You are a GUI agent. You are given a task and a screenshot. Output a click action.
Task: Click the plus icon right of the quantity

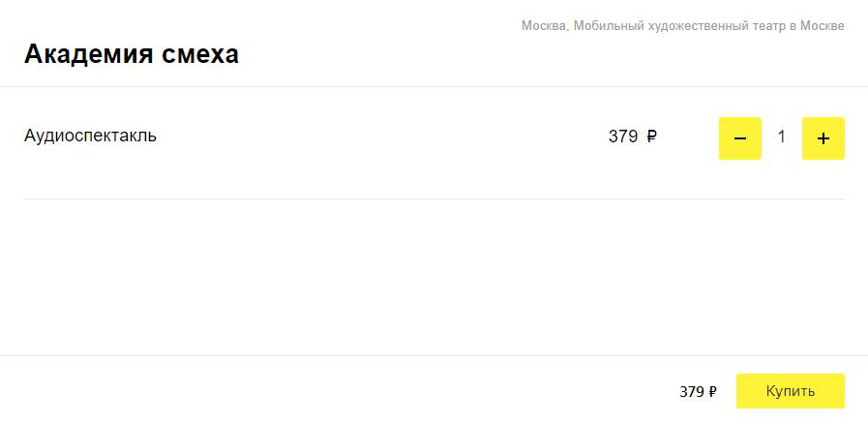point(823,138)
